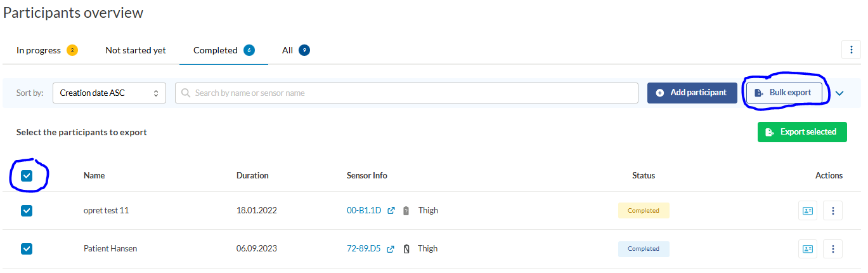Open participant card for opret test 11
Screen dimensions: 868x273
click(x=807, y=211)
